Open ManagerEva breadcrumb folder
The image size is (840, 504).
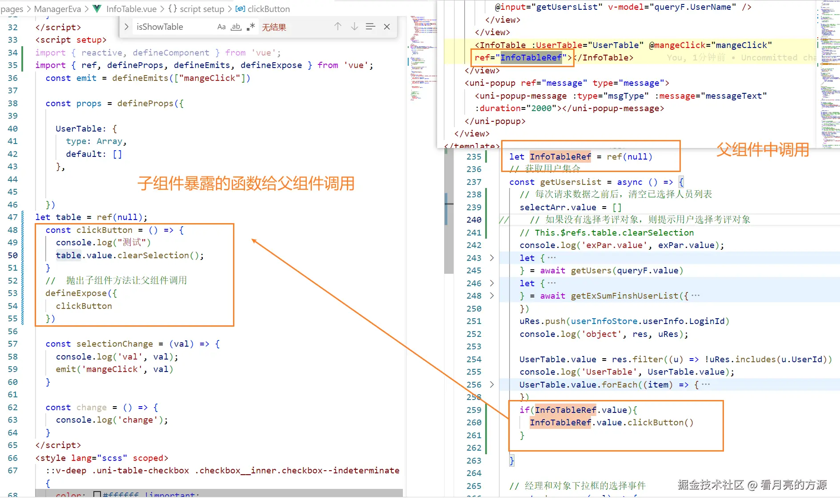(x=58, y=9)
